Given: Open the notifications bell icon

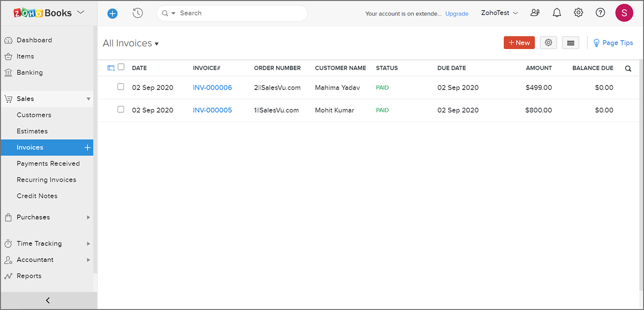Looking at the screenshot, I should 557,13.
